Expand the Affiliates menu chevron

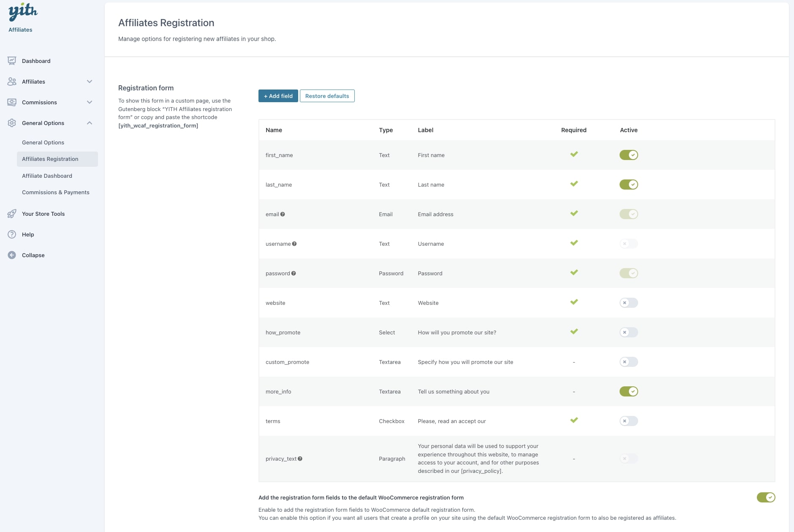tap(90, 81)
